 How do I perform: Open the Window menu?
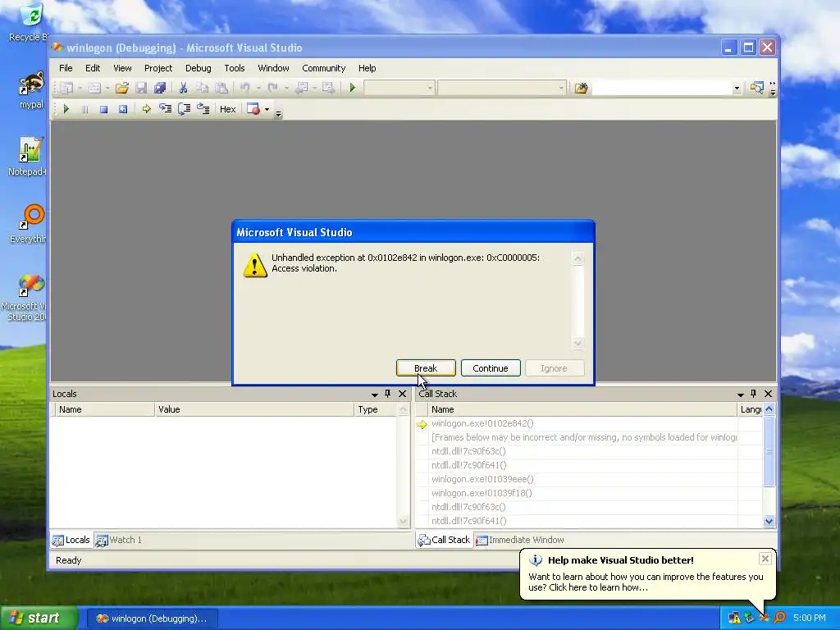(273, 68)
